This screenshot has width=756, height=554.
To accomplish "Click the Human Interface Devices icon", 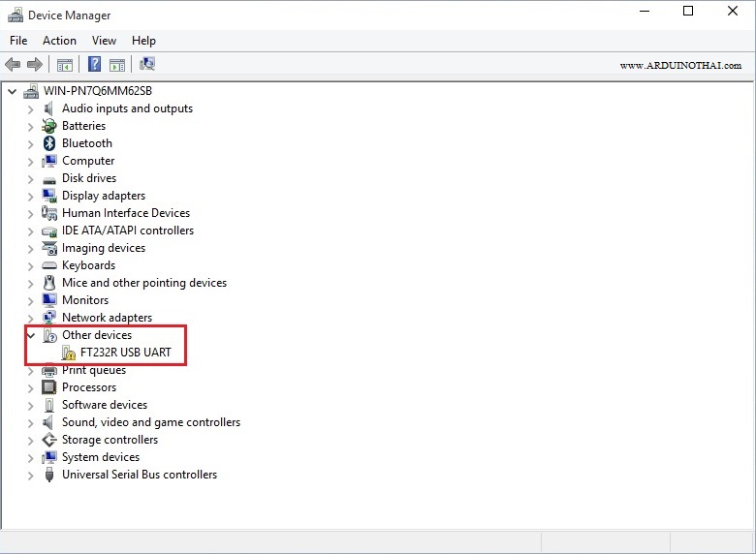I will click(49, 212).
